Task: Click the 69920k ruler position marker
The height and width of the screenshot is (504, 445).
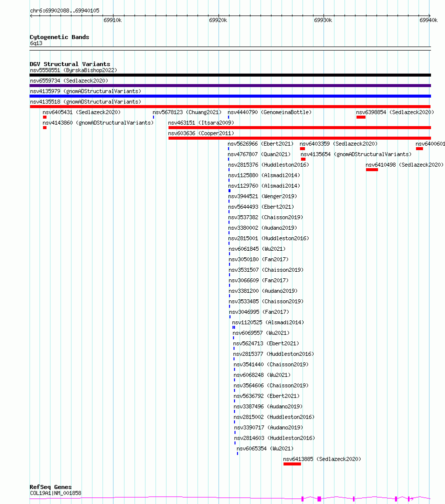Action: tap(218, 20)
